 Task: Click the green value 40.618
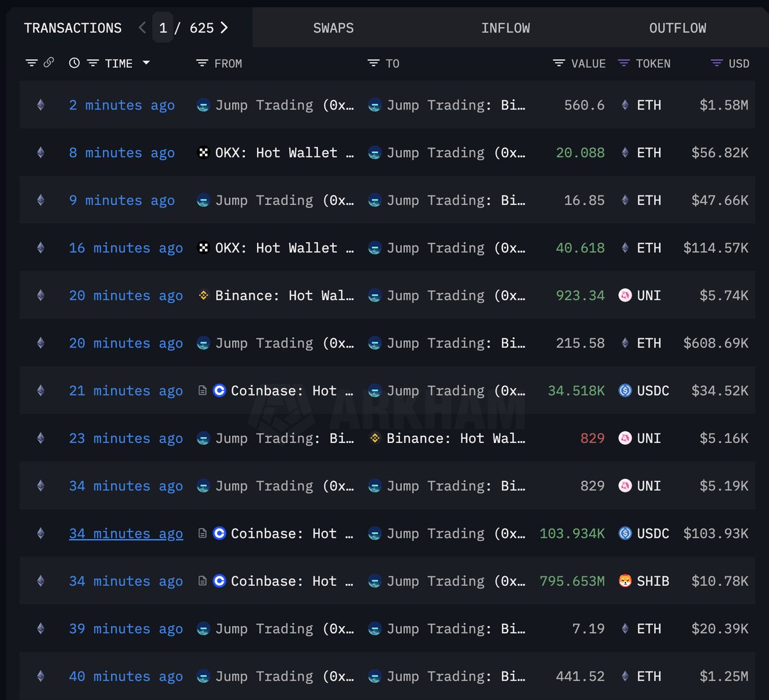pos(581,248)
